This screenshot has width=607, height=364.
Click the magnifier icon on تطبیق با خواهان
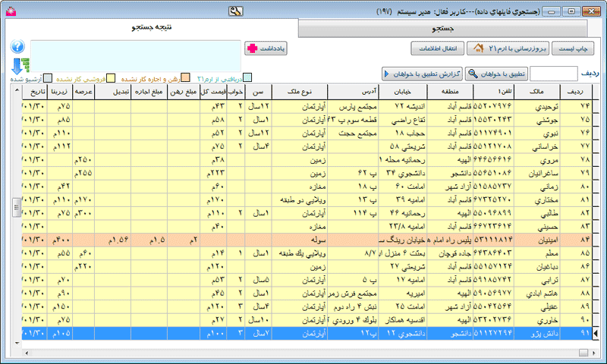point(473,74)
